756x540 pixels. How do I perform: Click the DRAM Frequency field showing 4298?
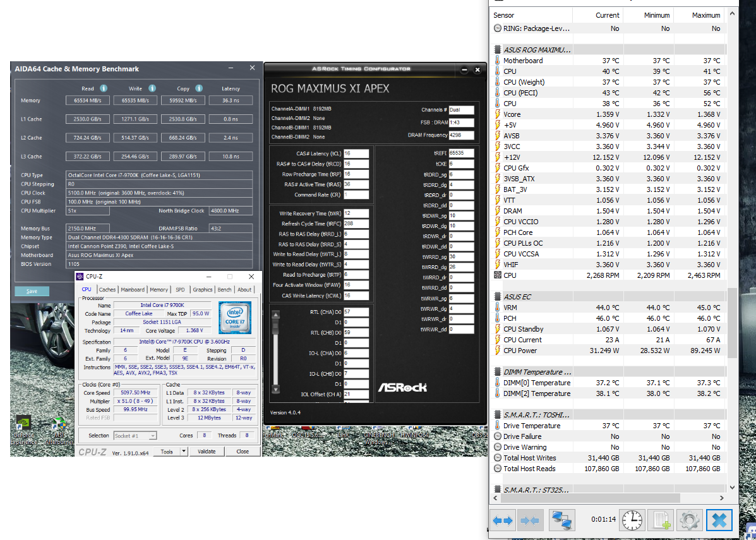(462, 136)
